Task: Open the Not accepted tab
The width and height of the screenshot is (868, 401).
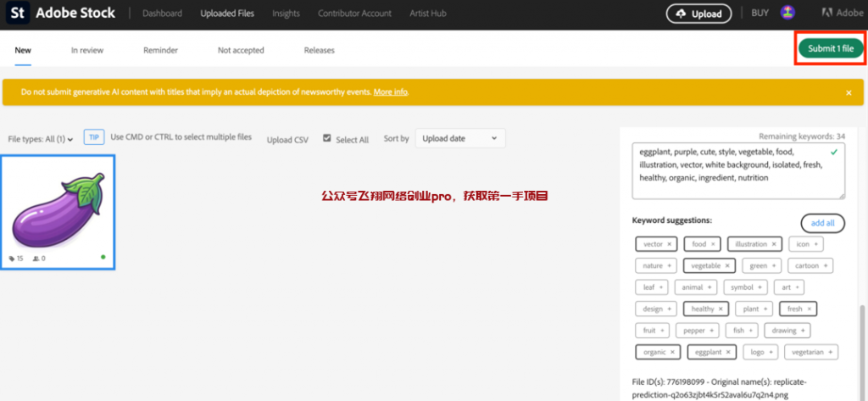Action: [241, 50]
